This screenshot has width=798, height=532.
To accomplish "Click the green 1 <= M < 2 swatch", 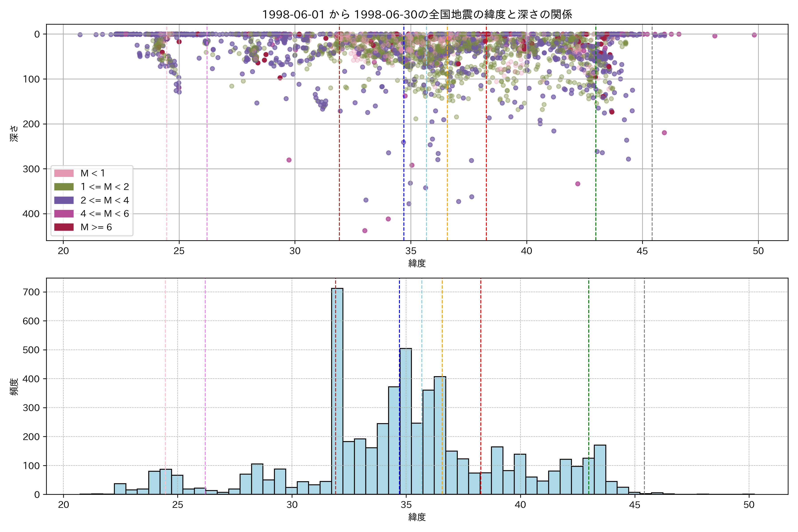I will (64, 187).
